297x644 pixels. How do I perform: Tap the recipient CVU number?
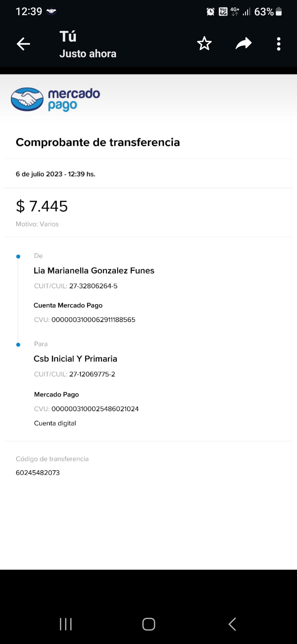[x=95, y=409]
